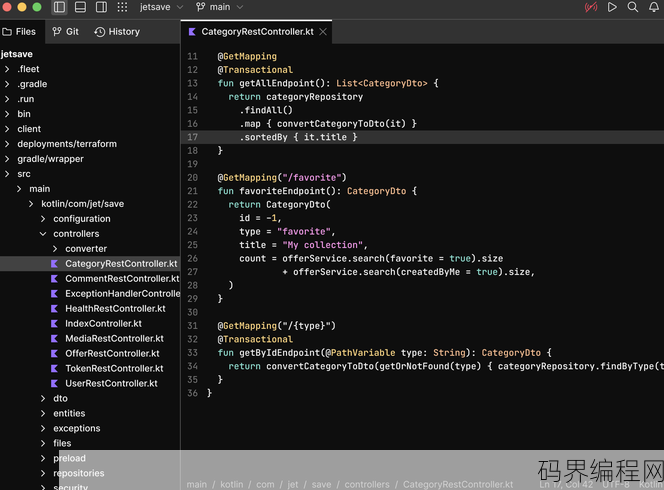Select CategoryRestController.kt in the file tree
664x490 pixels.
[x=90, y=264]
